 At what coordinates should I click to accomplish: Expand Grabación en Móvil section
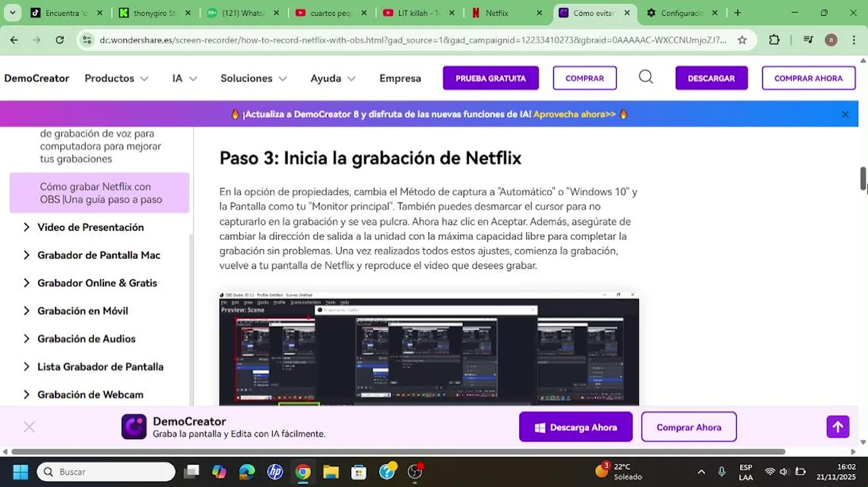coord(75,310)
